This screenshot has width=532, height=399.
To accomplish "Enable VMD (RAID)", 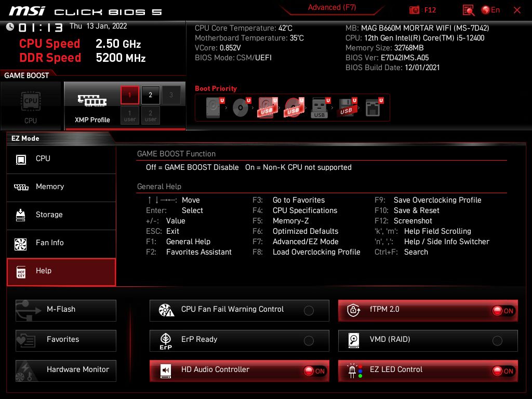I will pyautogui.click(x=428, y=341).
